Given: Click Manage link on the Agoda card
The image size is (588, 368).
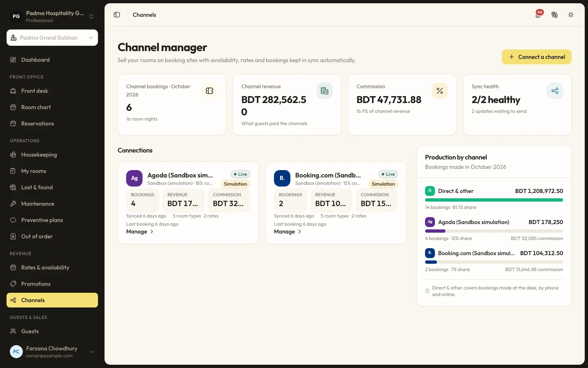Looking at the screenshot, I should coord(140,232).
